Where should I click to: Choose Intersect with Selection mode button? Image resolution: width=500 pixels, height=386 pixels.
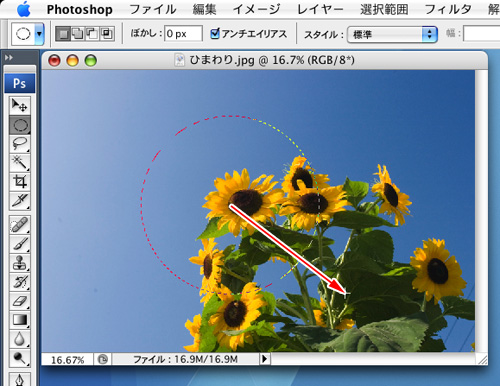tap(107, 34)
